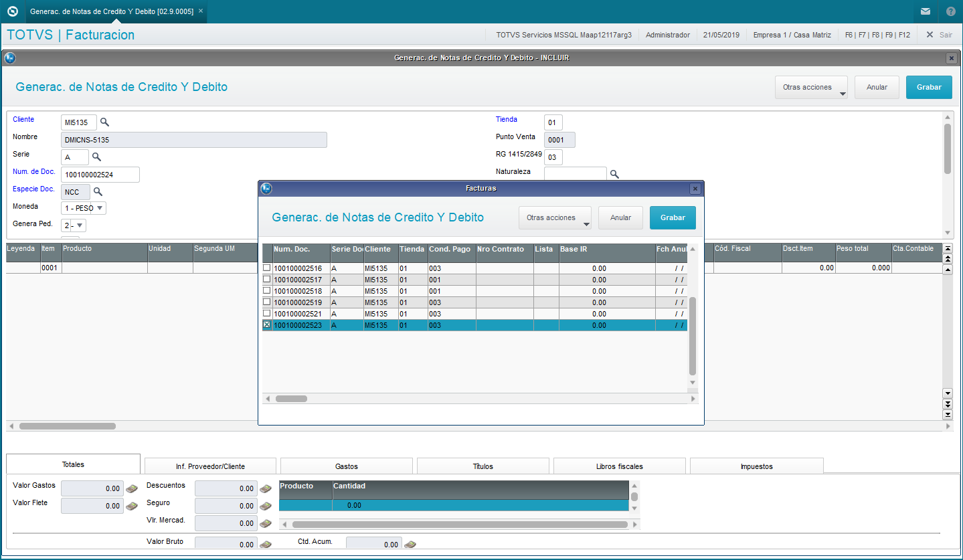Viewport: 963px width, 560px height.
Task: Click calculator icon beside Valor Gastos
Action: 132,489
